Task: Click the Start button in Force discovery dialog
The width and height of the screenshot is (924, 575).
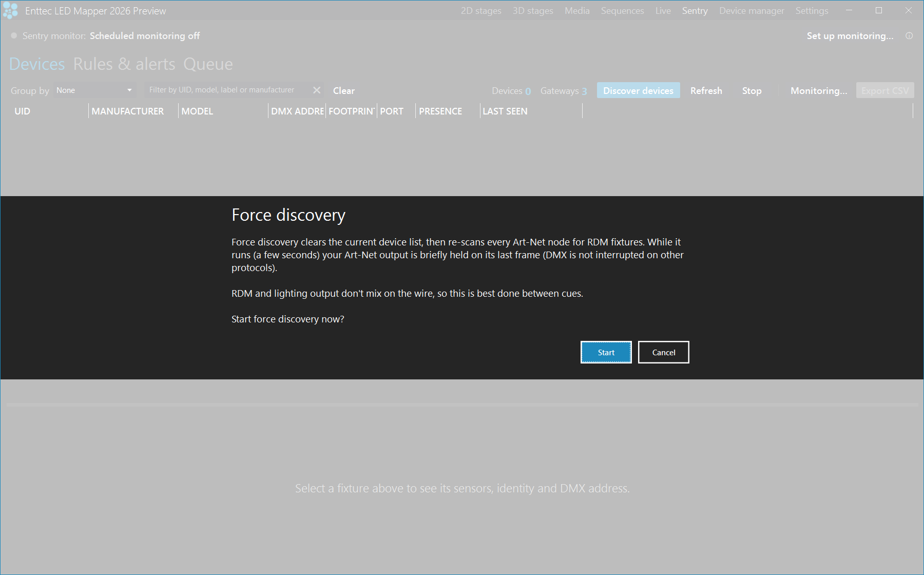Action: [x=606, y=352]
